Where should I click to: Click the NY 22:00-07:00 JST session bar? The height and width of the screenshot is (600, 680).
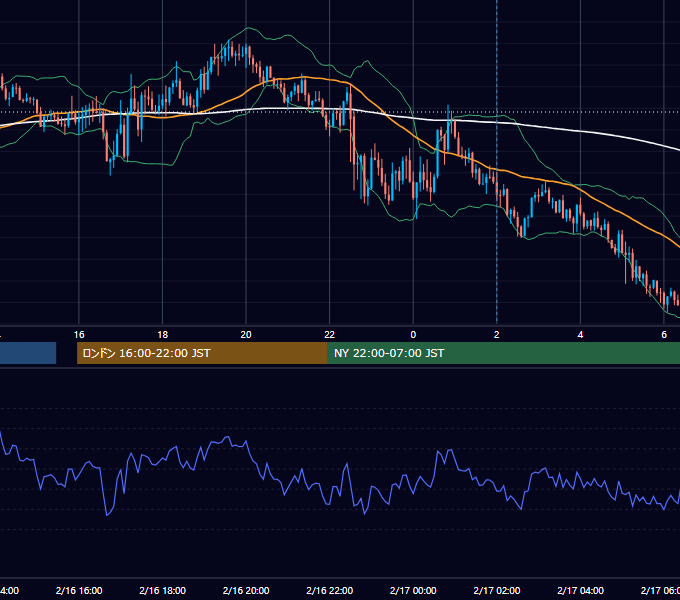[503, 353]
